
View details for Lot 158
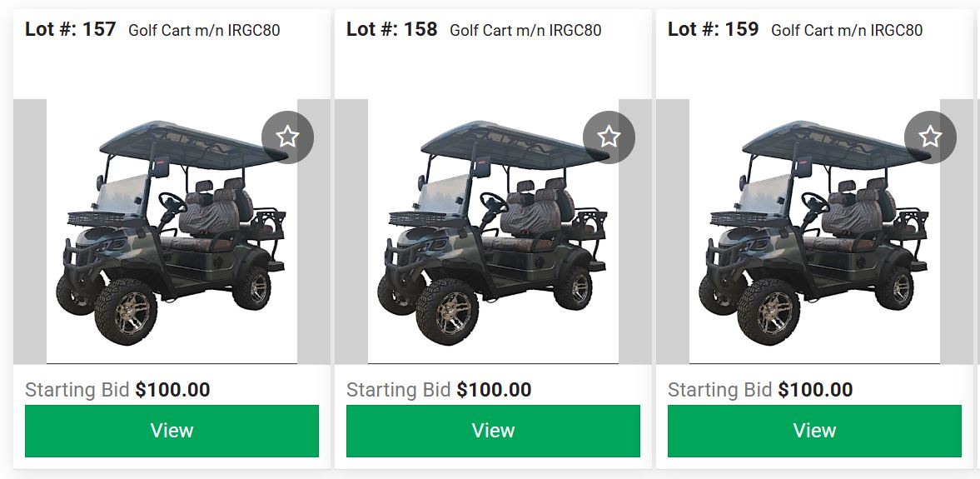493,431
